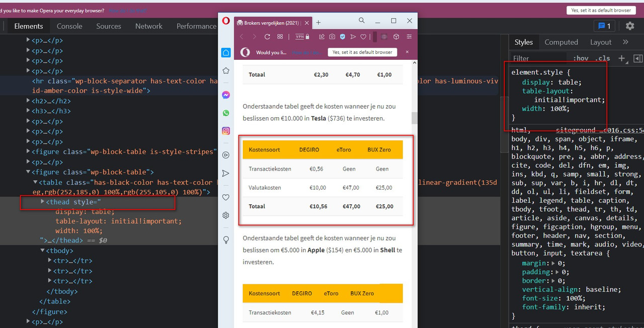
Task: Open the Speed Dial grid icon in address bar
Action: pos(280,37)
